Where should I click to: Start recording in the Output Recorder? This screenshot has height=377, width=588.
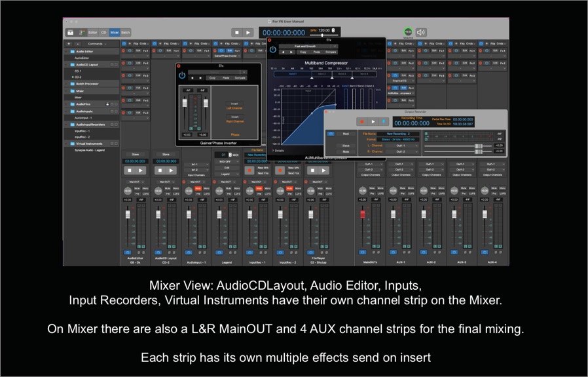coord(361,121)
